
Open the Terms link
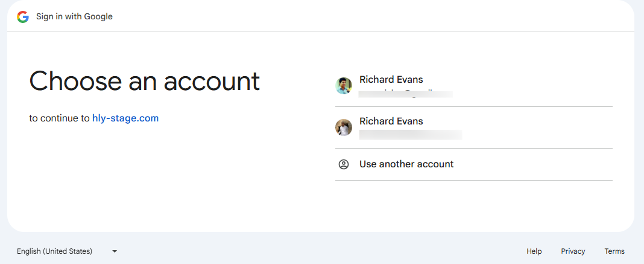click(614, 251)
